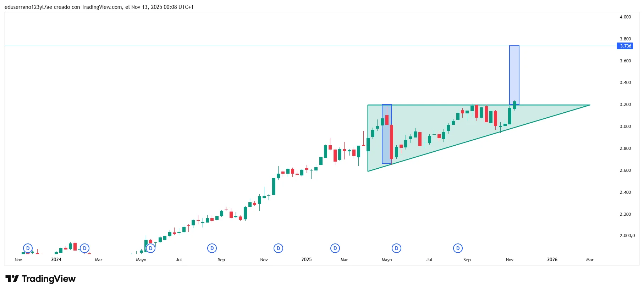Click the 2.000,0 price scale label
This screenshot has width=644, height=292.
pos(627,236)
